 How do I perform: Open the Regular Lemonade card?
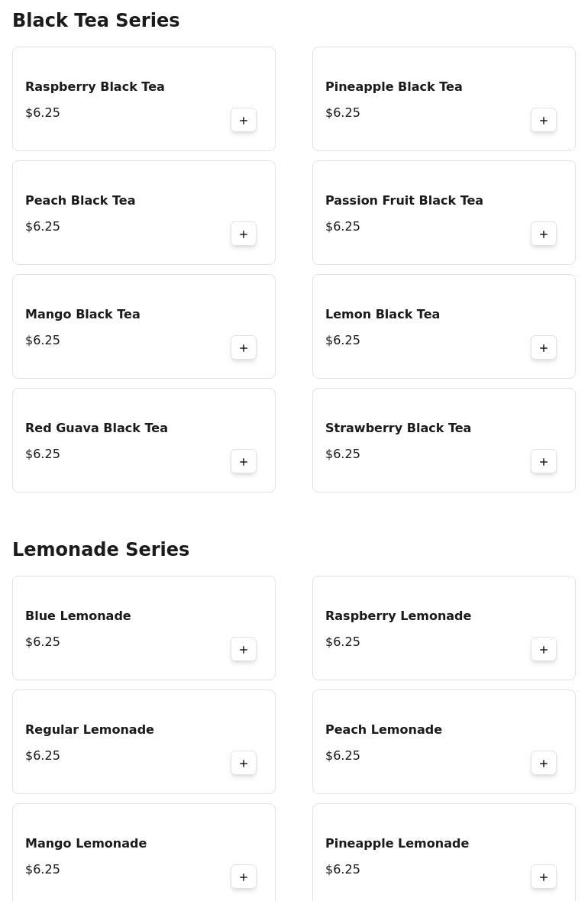point(144,742)
